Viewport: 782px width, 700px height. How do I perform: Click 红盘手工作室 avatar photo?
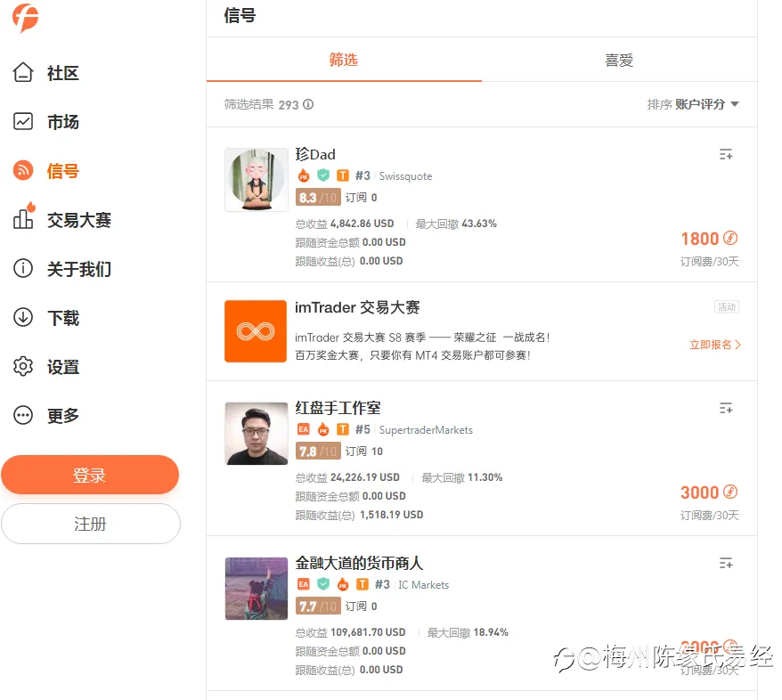point(257,433)
